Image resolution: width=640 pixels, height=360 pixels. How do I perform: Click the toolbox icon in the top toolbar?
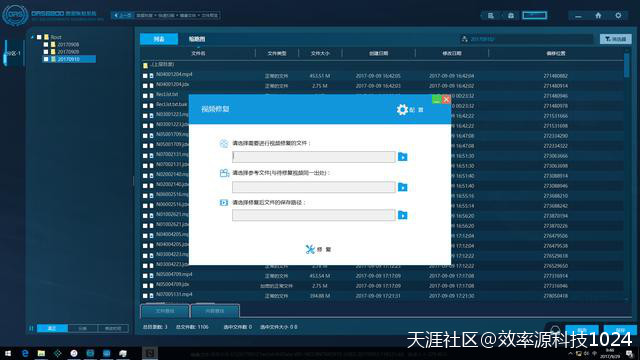point(511,16)
